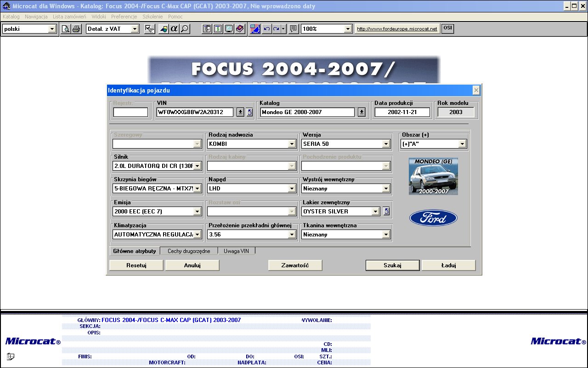Click the Ładuj button
Image resolution: width=588 pixels, height=368 pixels.
[x=449, y=265]
